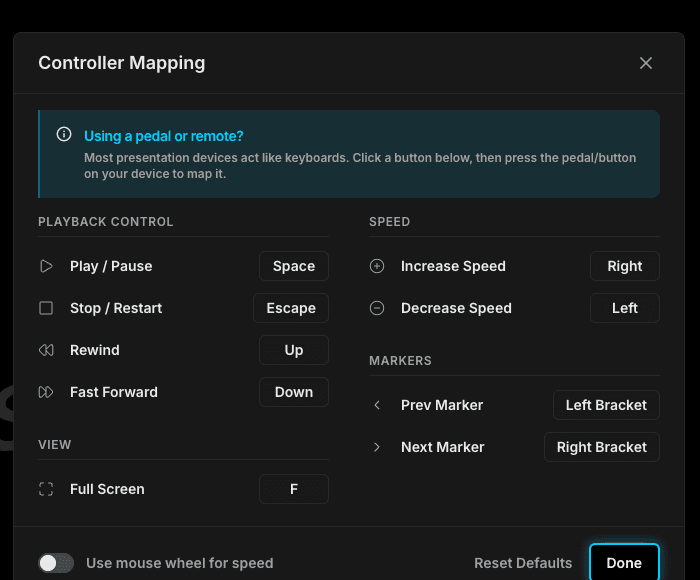The width and height of the screenshot is (700, 580).
Task: Click the 'MARKERS' section header
Action: 400,361
